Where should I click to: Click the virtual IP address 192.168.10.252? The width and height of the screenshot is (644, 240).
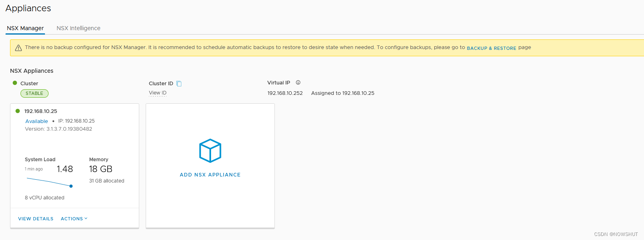coord(285,93)
